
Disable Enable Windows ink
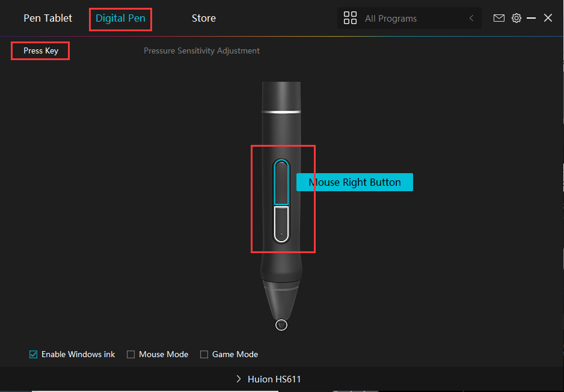tap(33, 354)
